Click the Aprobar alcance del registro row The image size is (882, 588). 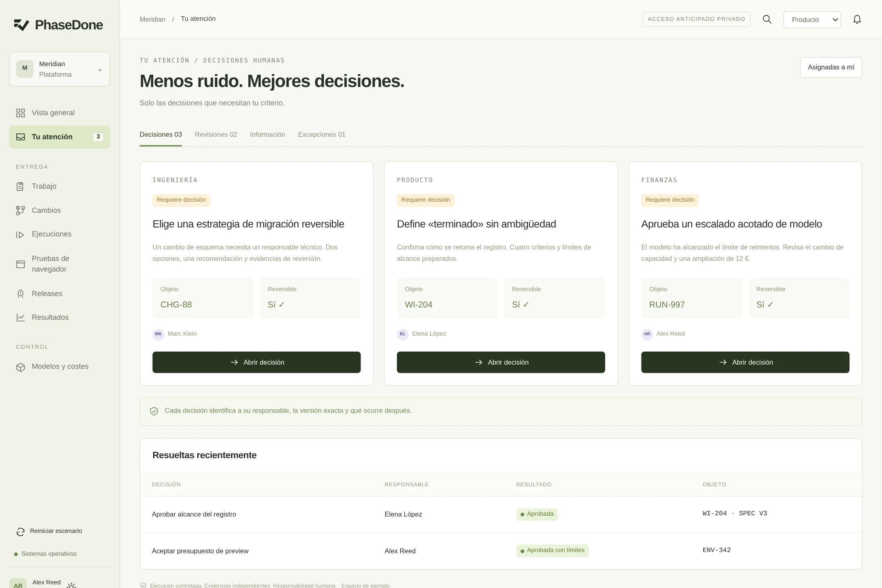tap(501, 514)
